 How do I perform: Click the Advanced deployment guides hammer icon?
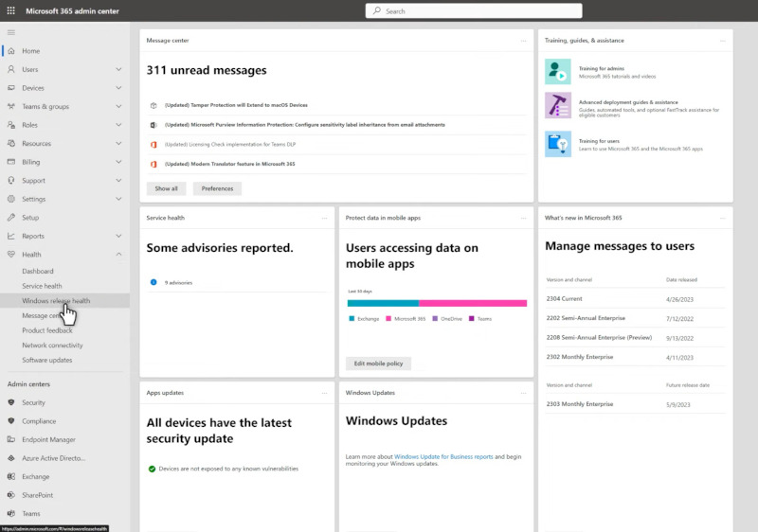coord(558,105)
